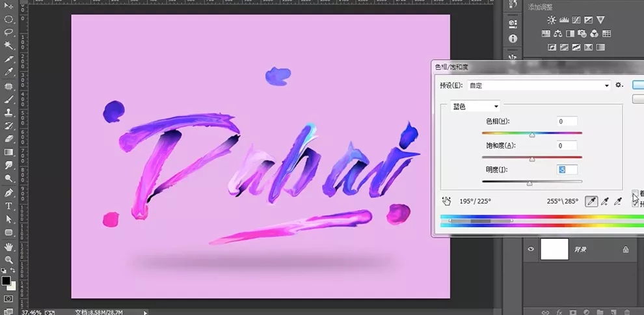Select the Gradient tool in the toolbar
Viewport: 644px width, 315px height.
click(x=8, y=152)
